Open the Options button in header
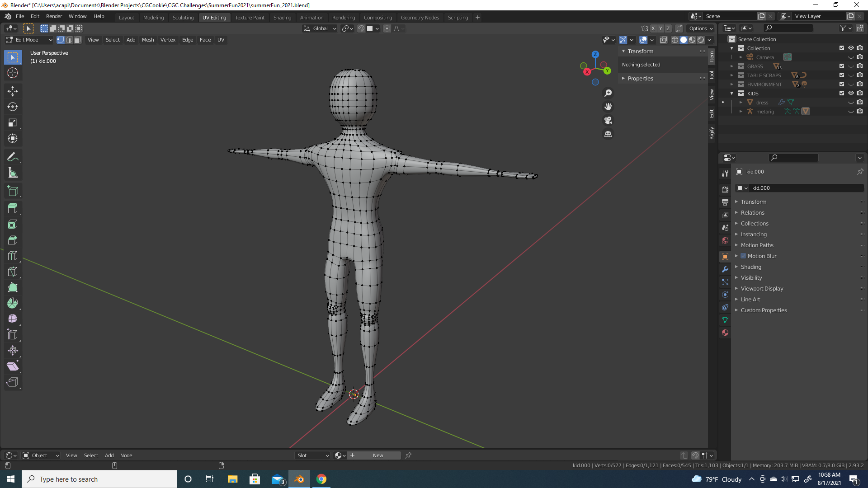The height and width of the screenshot is (488, 868). coord(700,28)
